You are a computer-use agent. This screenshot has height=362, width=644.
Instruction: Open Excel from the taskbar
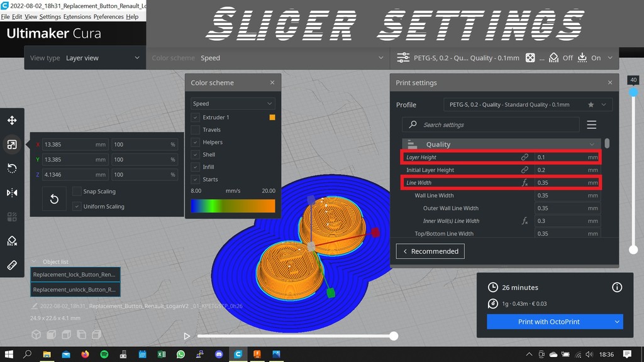point(162,354)
